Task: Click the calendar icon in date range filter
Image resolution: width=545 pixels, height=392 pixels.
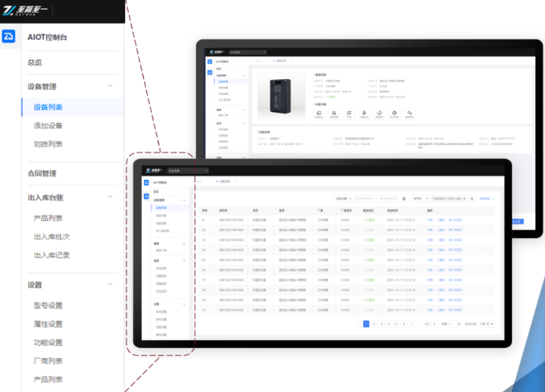Action: pyautogui.click(x=404, y=199)
